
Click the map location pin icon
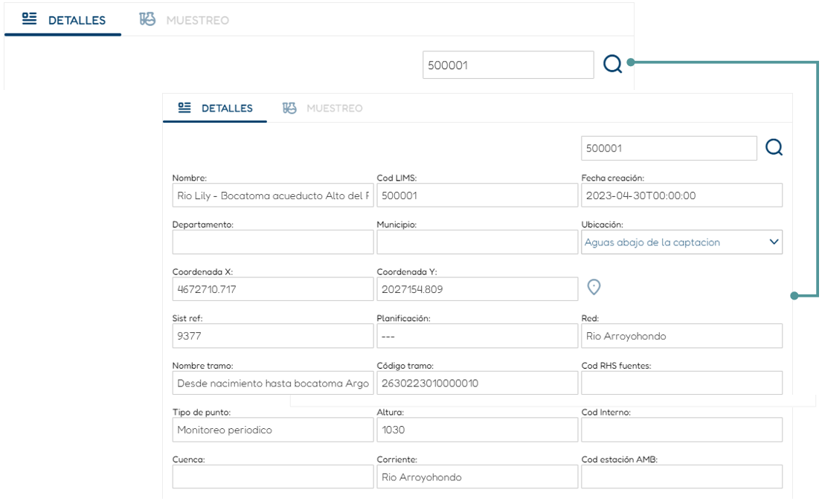coord(594,287)
